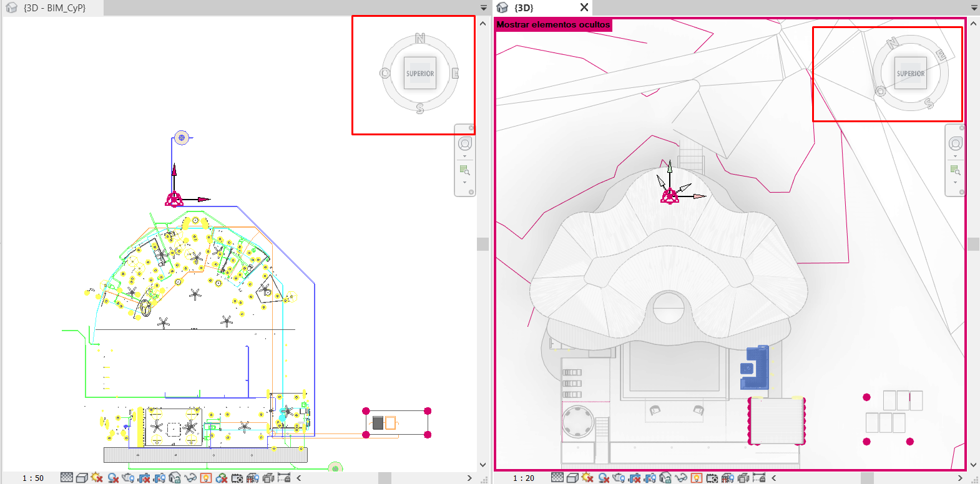Click vertical scrollbar thumb in {3D} view

click(x=974, y=244)
